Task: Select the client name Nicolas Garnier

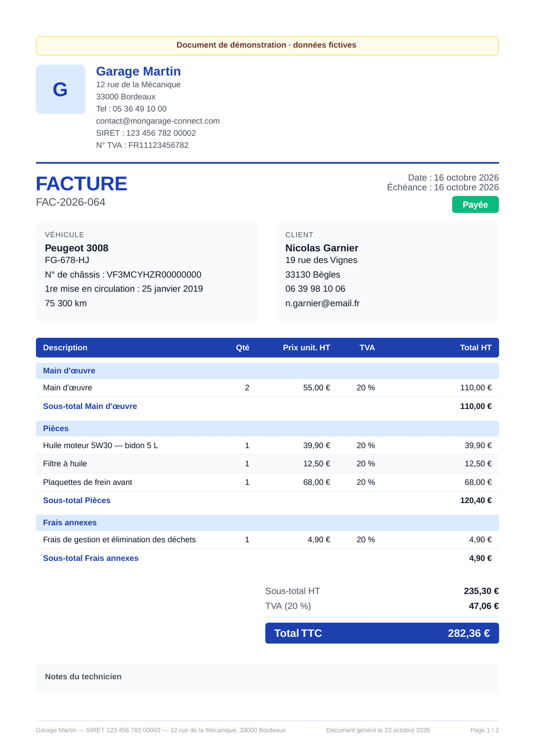Action: tap(322, 248)
